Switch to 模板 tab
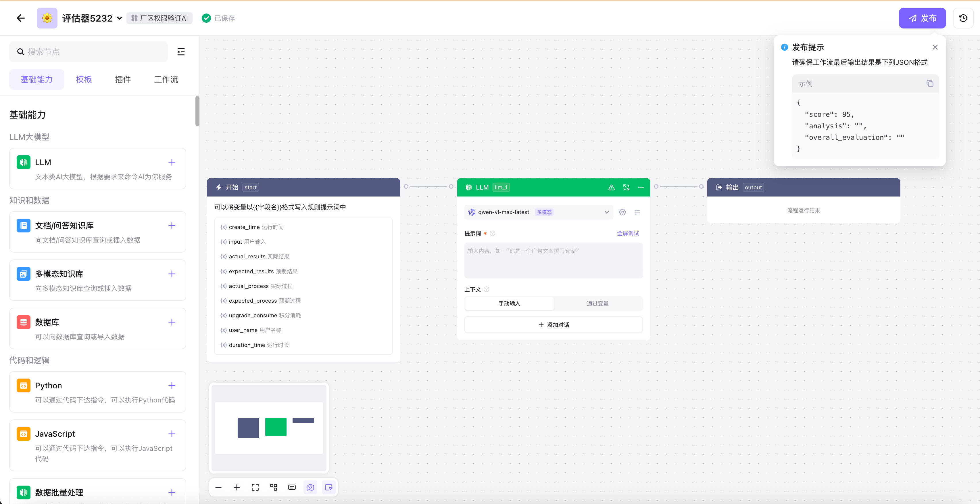980x504 pixels. pos(84,79)
